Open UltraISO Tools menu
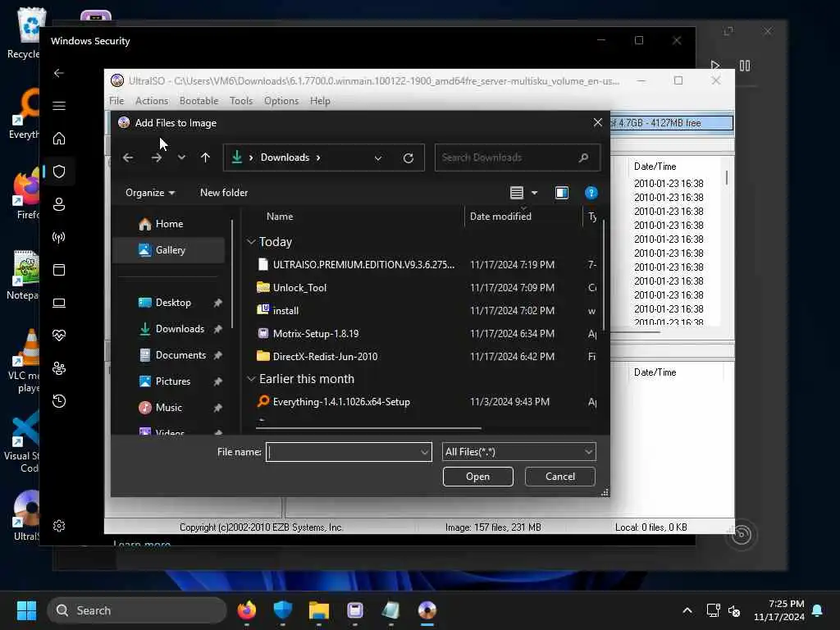This screenshot has width=840, height=630. point(241,101)
